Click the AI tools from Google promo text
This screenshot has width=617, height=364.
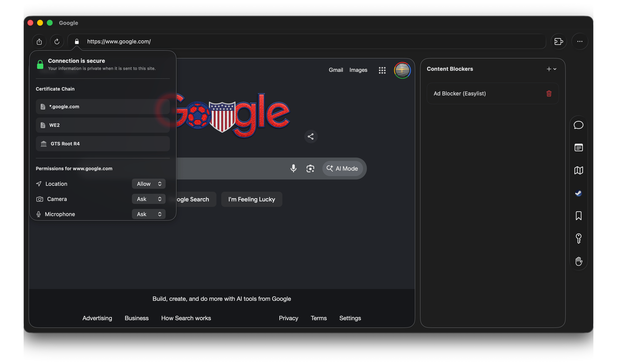221,299
